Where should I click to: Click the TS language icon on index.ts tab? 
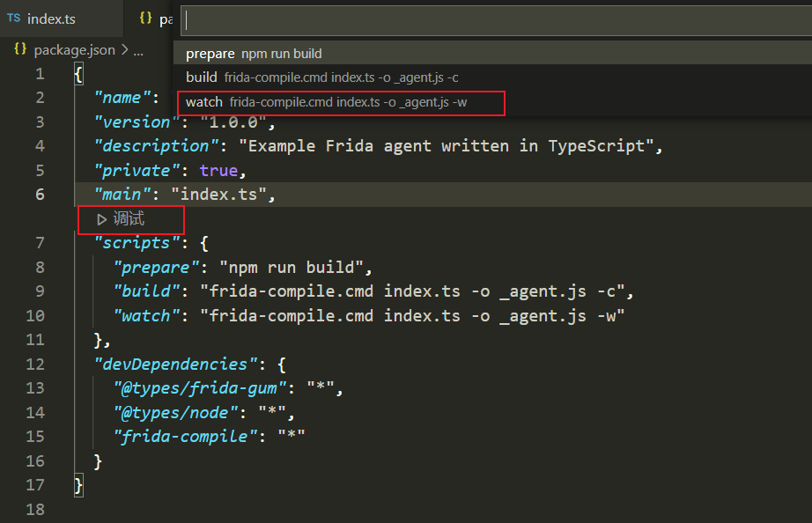(x=12, y=18)
